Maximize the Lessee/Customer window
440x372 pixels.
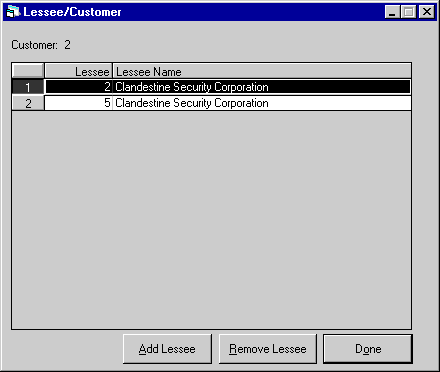coord(408,12)
